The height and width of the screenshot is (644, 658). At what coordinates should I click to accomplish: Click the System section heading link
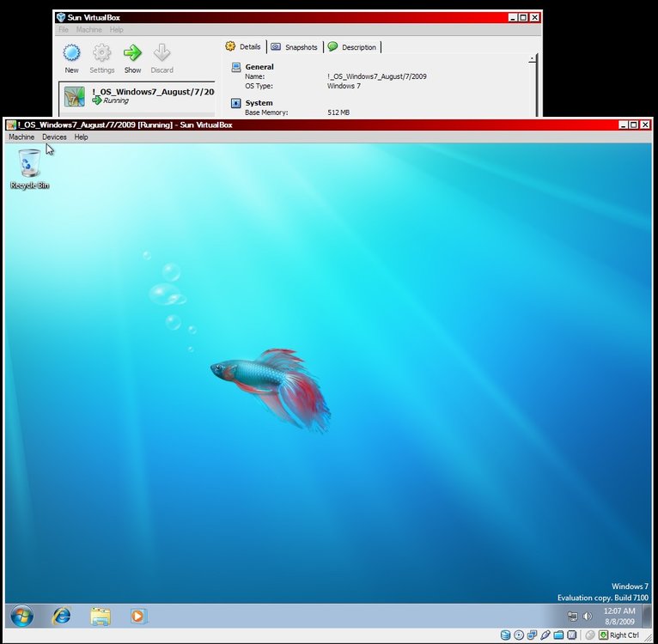[259, 103]
